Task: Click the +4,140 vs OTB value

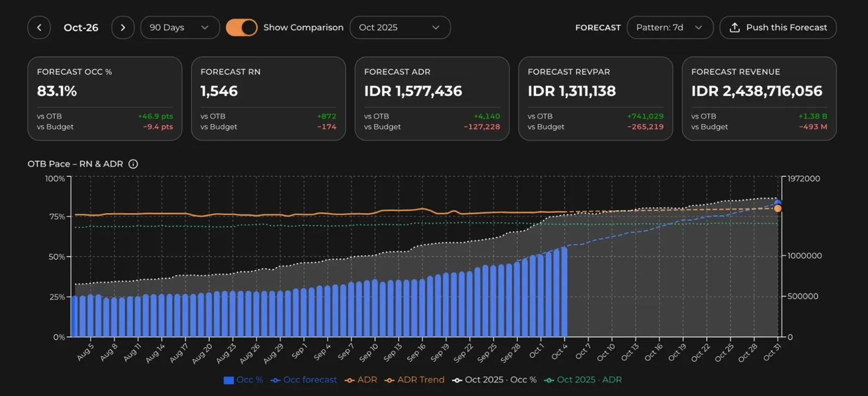Action: click(x=487, y=116)
